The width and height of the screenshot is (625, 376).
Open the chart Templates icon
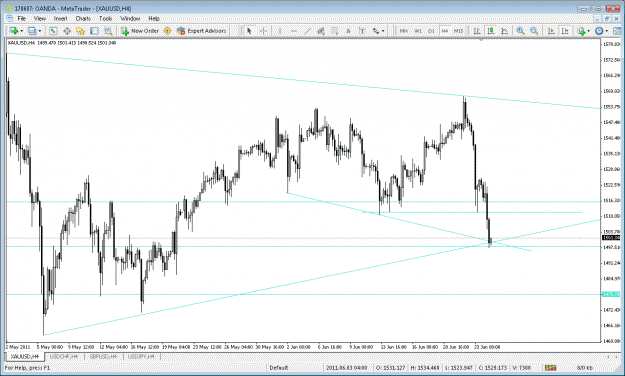(617, 31)
